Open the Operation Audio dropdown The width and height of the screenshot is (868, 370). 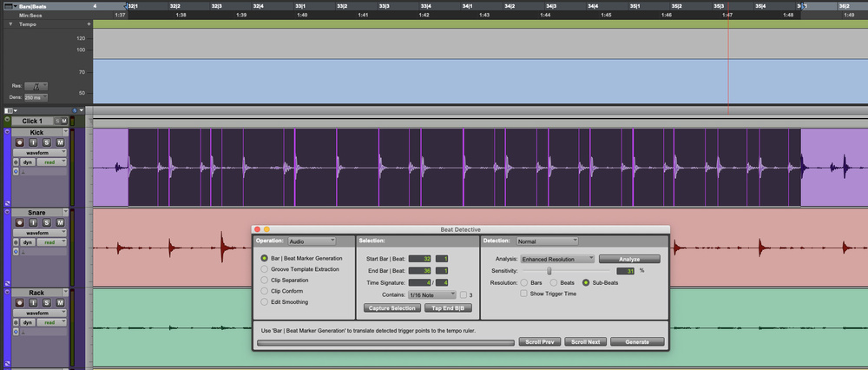[x=312, y=241]
